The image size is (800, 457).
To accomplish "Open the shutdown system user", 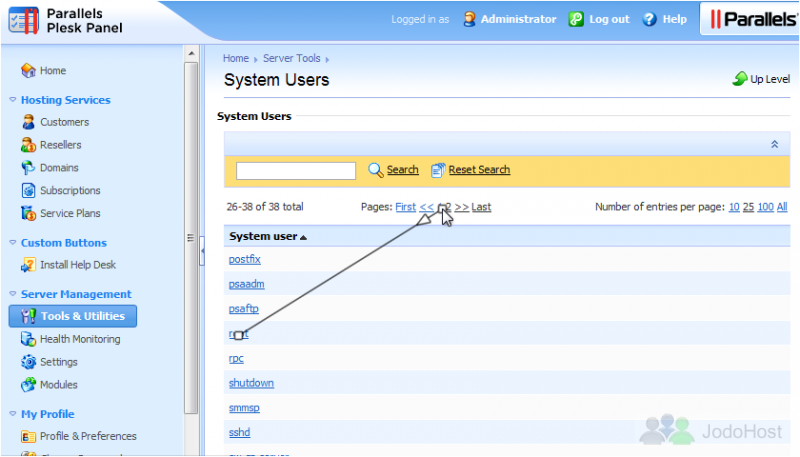I will click(x=251, y=383).
